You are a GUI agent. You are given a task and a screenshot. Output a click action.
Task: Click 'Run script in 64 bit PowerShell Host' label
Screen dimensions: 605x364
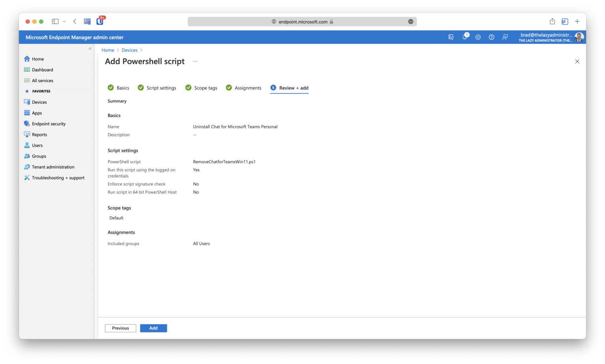142,192
